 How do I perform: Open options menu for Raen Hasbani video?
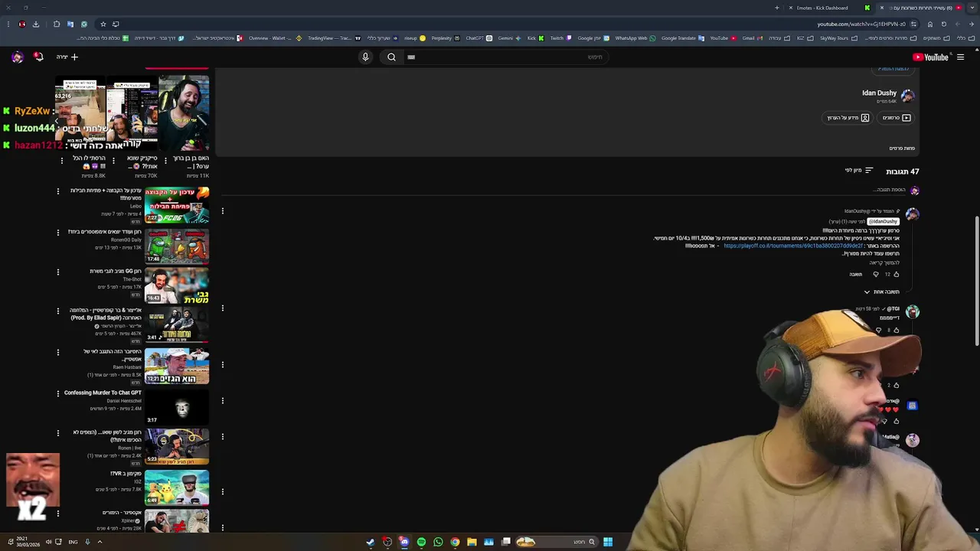pyautogui.click(x=57, y=353)
